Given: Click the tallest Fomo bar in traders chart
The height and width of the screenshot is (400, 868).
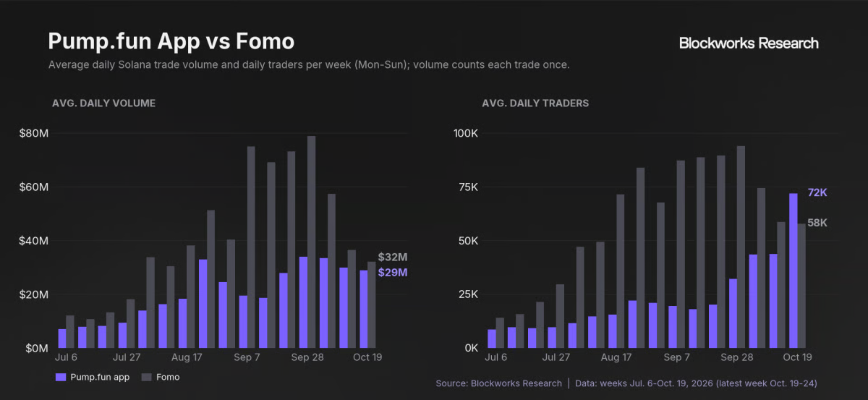Looking at the screenshot, I should (741, 247).
